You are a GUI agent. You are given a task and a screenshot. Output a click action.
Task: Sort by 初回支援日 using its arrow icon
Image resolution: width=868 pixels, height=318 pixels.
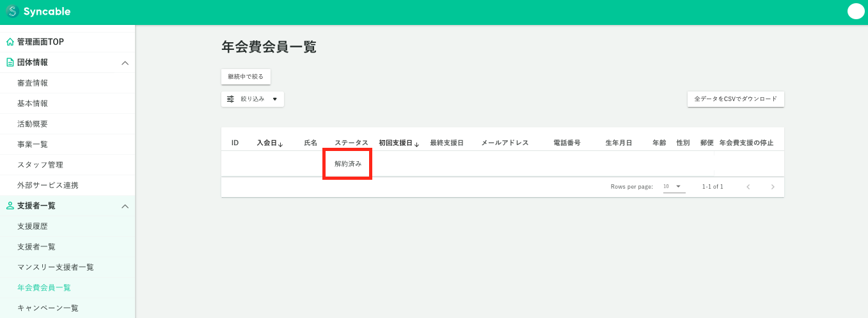click(x=417, y=144)
